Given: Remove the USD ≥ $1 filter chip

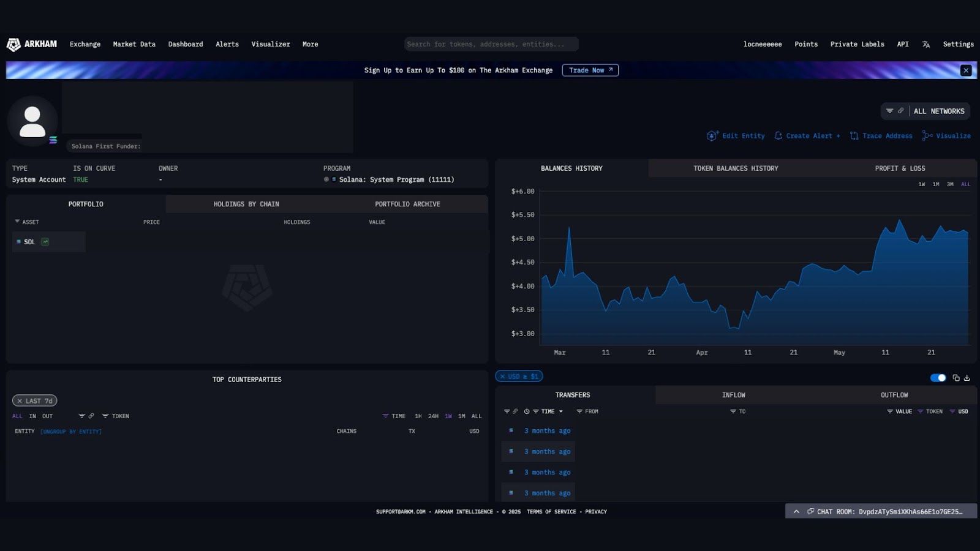Looking at the screenshot, I should pos(502,377).
